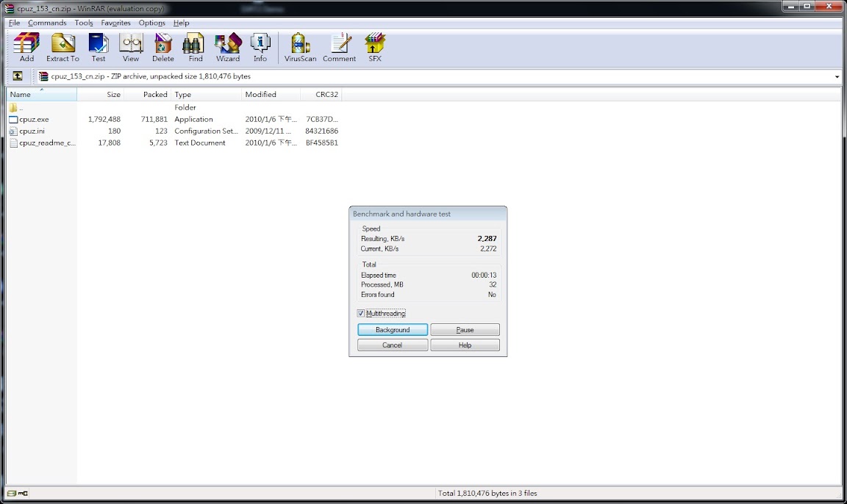
Task: Click packed value 5,723
Action: tap(158, 143)
